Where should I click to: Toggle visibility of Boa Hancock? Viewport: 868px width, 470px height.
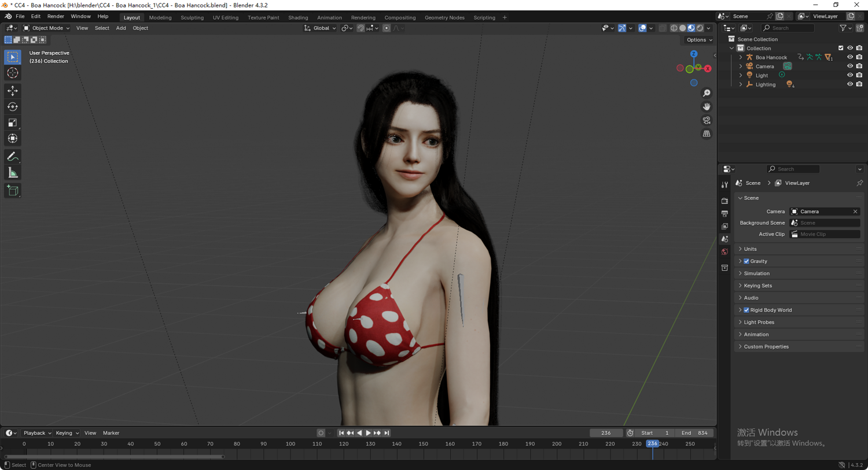tap(849, 57)
